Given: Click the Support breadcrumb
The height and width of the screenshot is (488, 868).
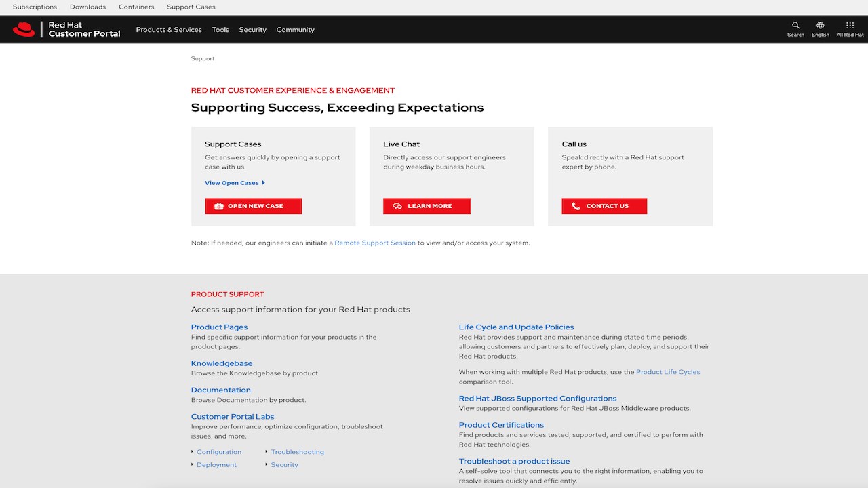Looking at the screenshot, I should [202, 59].
